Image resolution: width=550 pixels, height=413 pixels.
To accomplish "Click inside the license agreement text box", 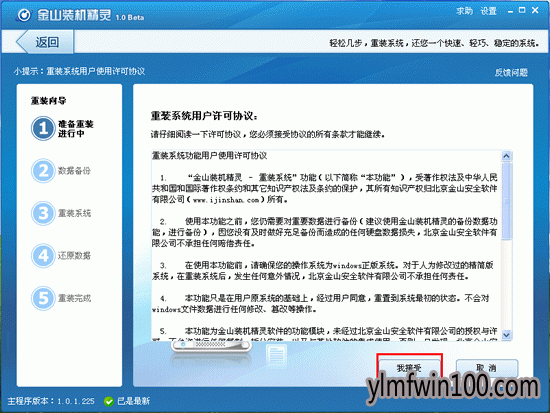I will tap(326, 245).
